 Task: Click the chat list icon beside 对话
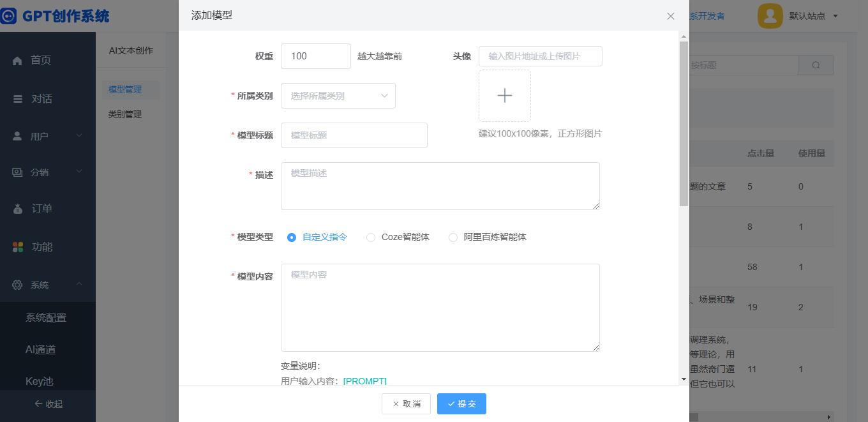(x=18, y=99)
